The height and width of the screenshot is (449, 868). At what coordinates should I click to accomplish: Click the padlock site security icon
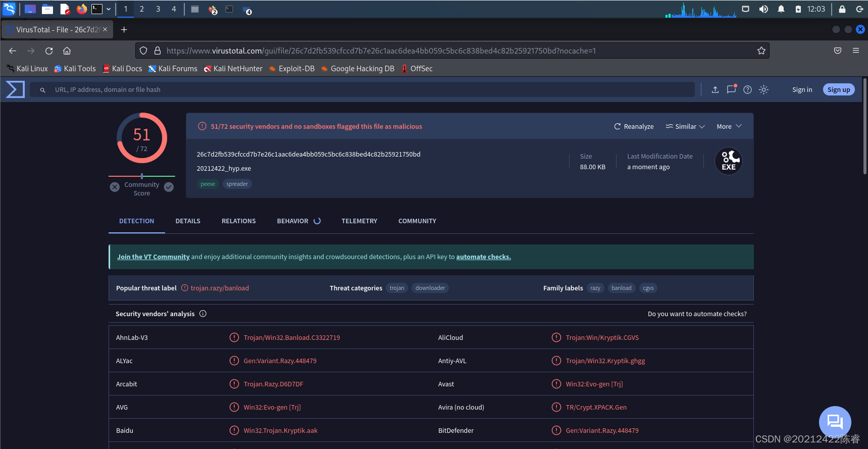tap(158, 51)
